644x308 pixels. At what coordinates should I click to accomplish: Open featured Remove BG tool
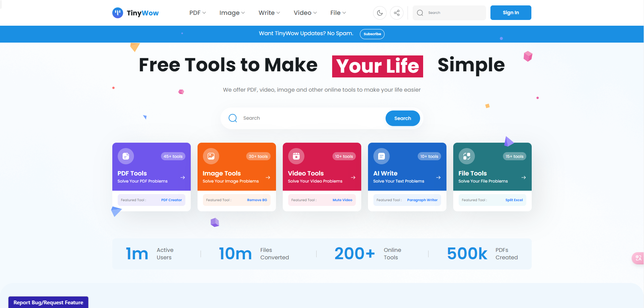tap(257, 200)
